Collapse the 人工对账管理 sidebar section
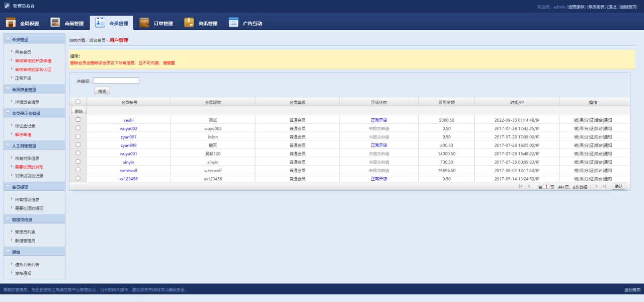This screenshot has height=302, width=644. [x=8, y=146]
